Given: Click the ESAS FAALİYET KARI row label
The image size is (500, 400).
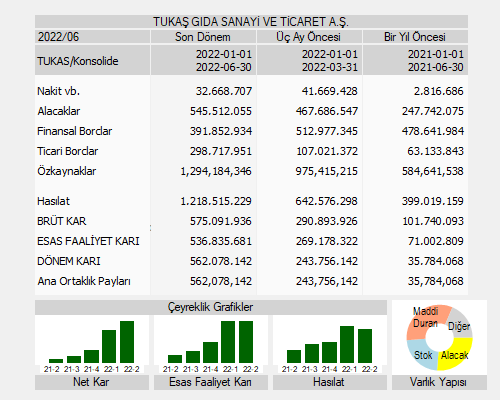Looking at the screenshot, I should coord(88,241).
